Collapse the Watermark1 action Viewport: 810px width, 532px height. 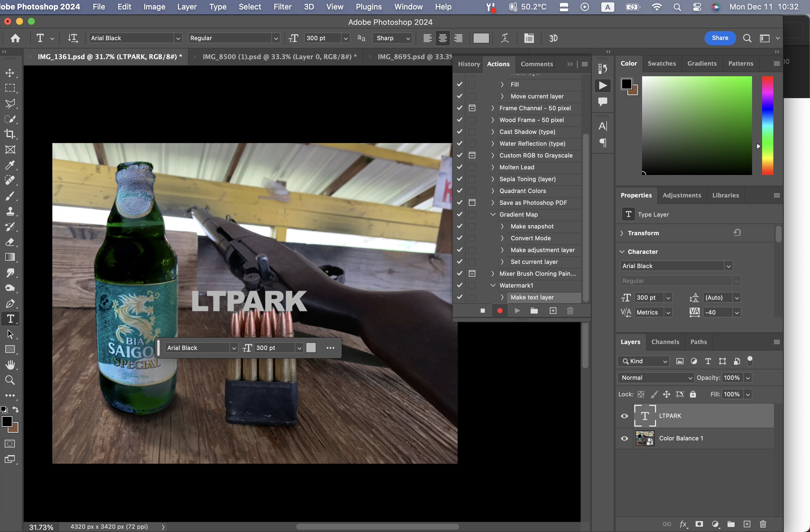pyautogui.click(x=493, y=286)
